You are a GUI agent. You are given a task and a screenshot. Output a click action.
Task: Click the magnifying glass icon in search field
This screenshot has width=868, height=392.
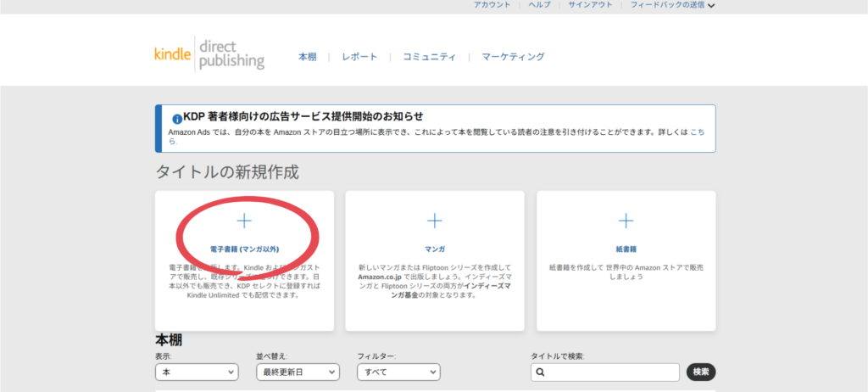[x=539, y=372]
